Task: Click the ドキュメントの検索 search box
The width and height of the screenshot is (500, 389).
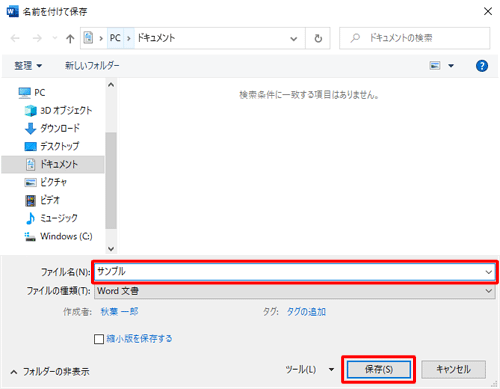Action: (415, 38)
